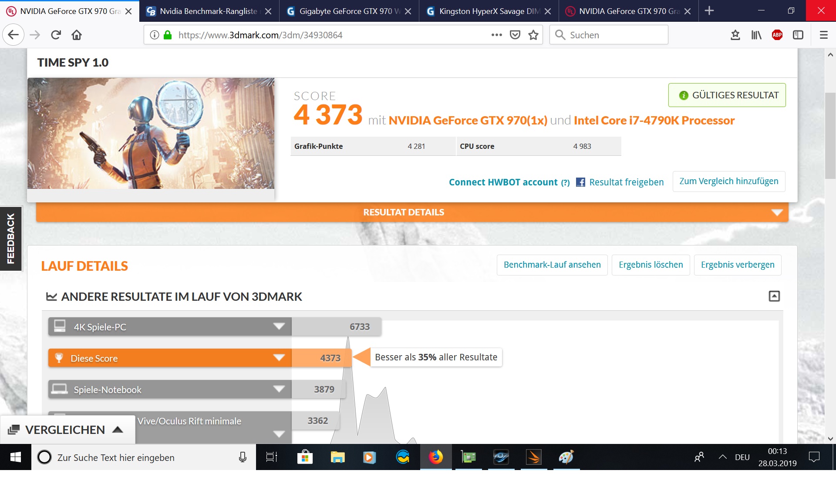The width and height of the screenshot is (836, 504).
Task: Bookmark this page with star icon
Action: point(533,35)
